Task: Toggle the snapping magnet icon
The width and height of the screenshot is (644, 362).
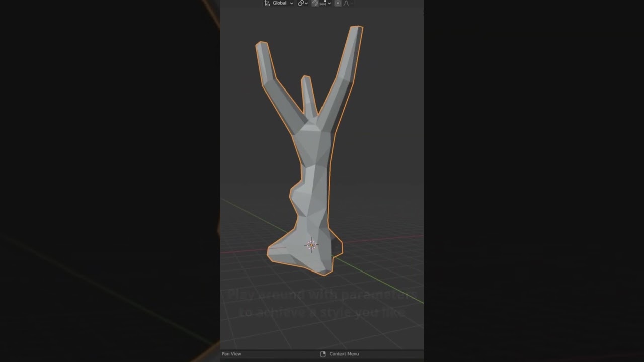Action: 315,3
